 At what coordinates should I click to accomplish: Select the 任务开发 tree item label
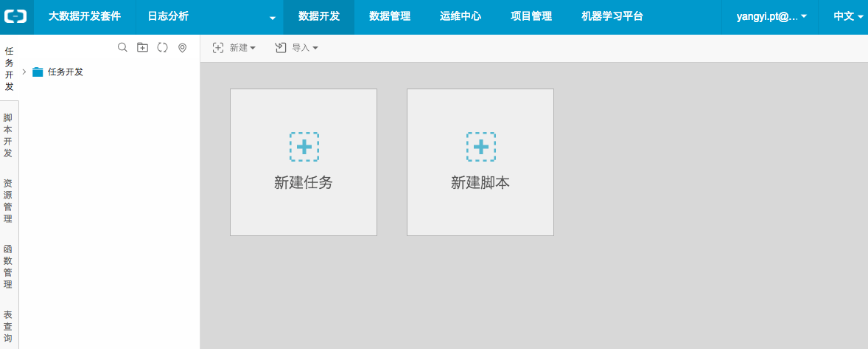pos(66,72)
